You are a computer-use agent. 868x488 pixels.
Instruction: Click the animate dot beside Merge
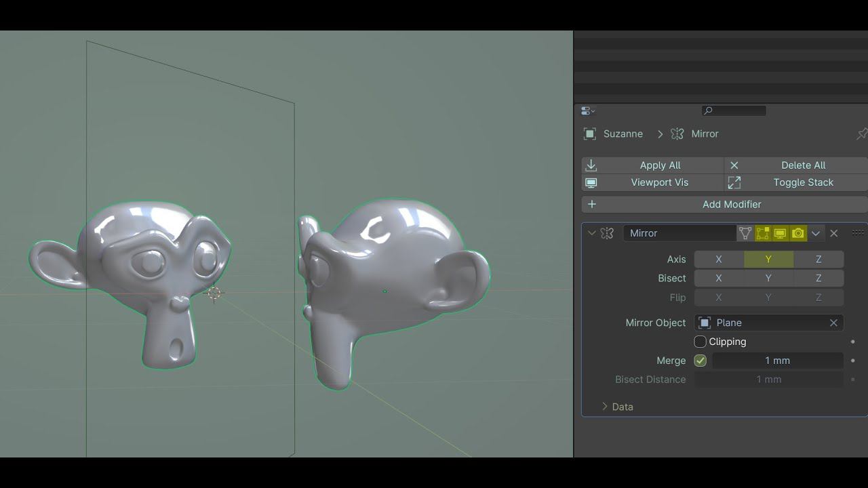click(853, 361)
